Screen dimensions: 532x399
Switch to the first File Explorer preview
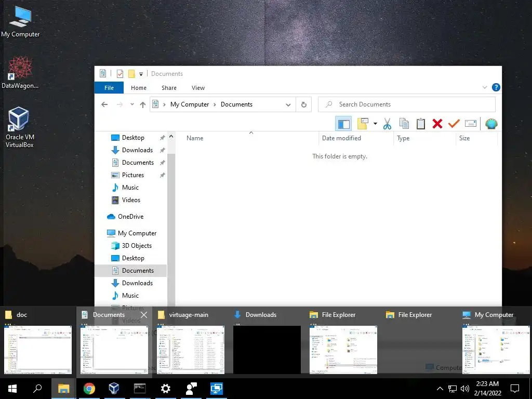pos(343,350)
